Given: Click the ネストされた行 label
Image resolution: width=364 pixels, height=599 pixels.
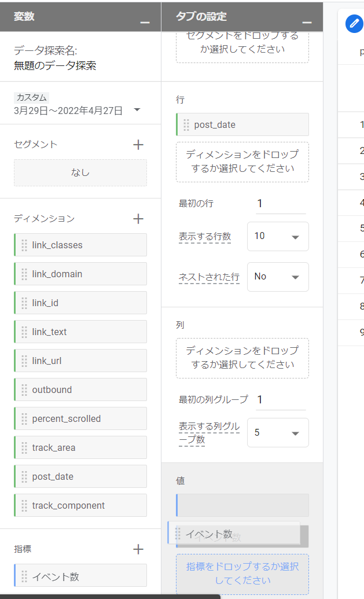Looking at the screenshot, I should point(209,277).
